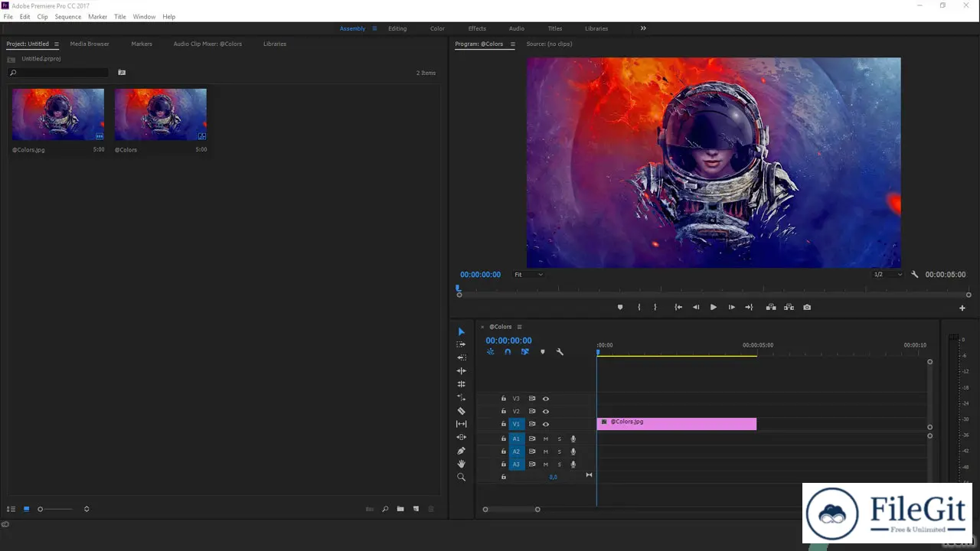Screen dimensions: 980x551
Task: Open @Colors timeline panel menu
Action: (x=519, y=327)
